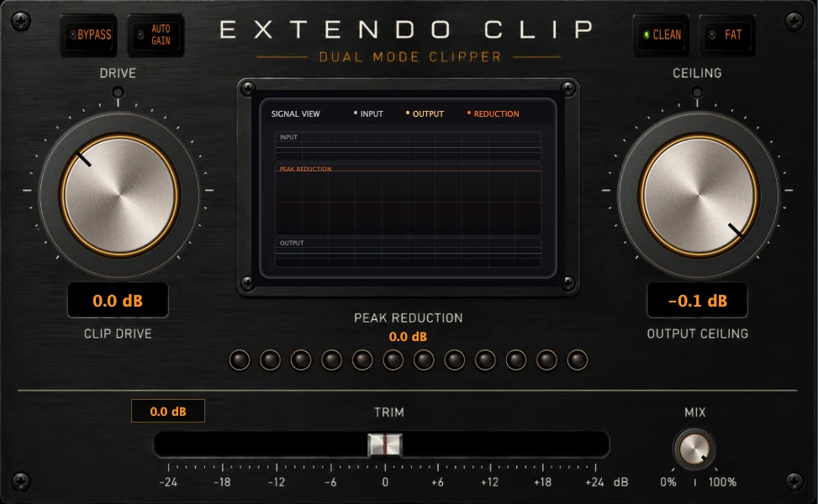Toggle INPUT in signal view legend
Viewport: 818px width, 504px height.
368,113
